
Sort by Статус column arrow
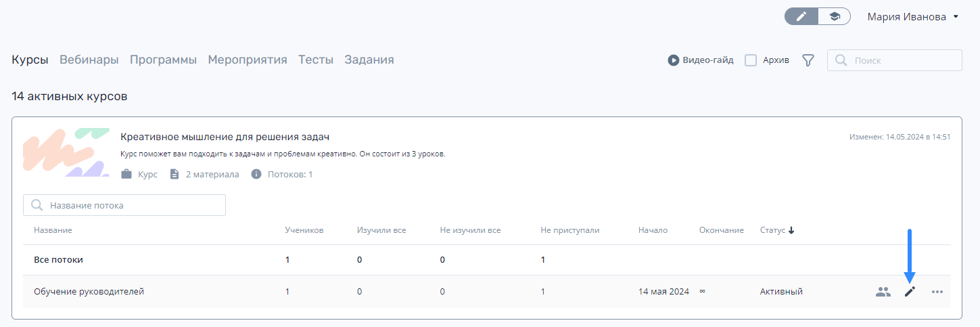point(791,230)
